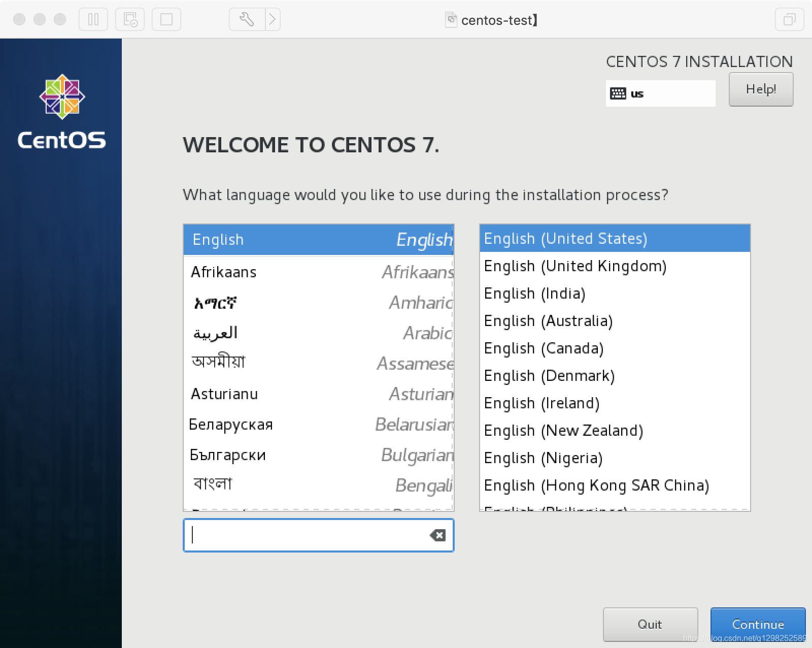Click the macOS minimize window button

coord(40,19)
